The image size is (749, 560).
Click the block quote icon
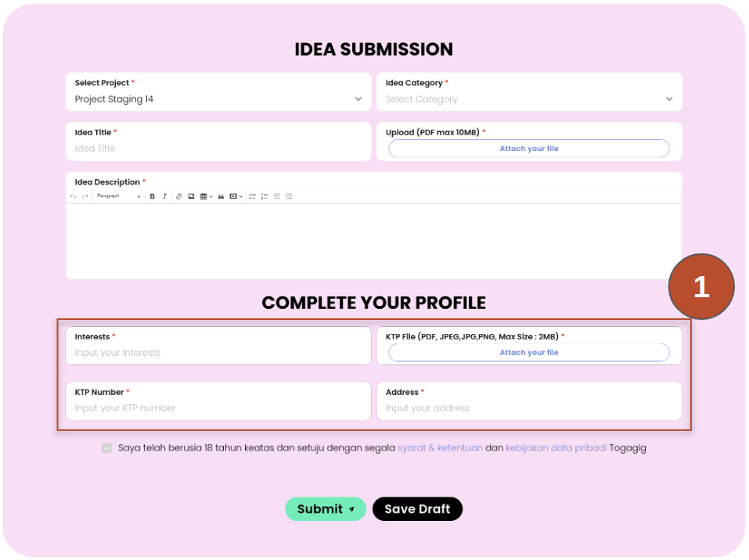[x=221, y=196]
